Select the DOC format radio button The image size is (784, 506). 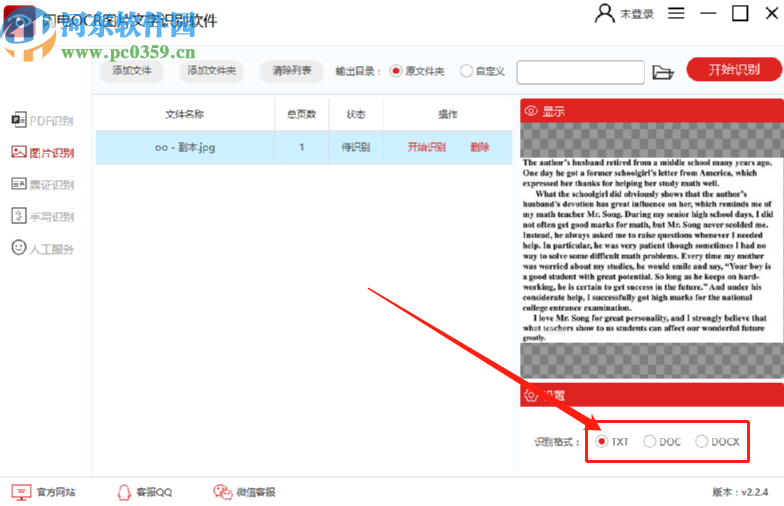coord(650,442)
